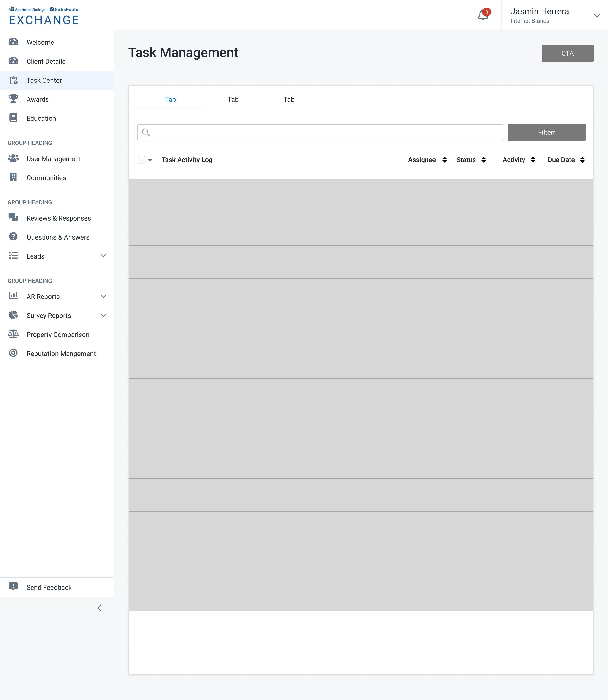The height and width of the screenshot is (700, 608).
Task: Switch to the second Tab
Action: click(x=233, y=99)
